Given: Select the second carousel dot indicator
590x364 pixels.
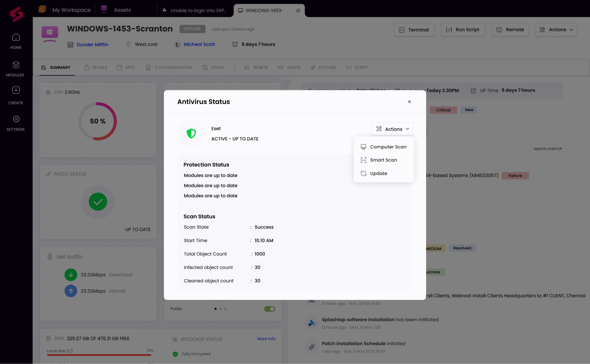Looking at the screenshot, I should click(x=220, y=309).
